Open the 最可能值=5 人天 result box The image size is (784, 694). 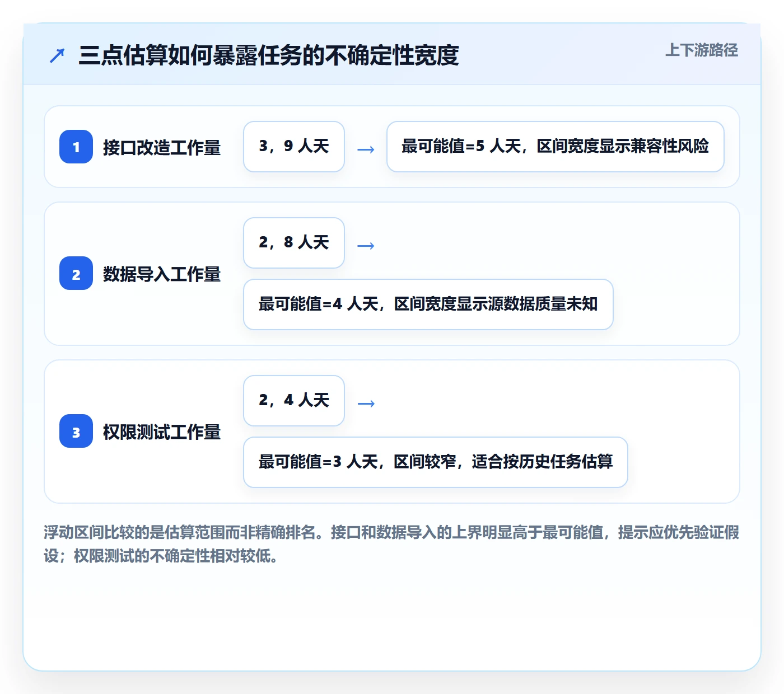[x=556, y=147]
